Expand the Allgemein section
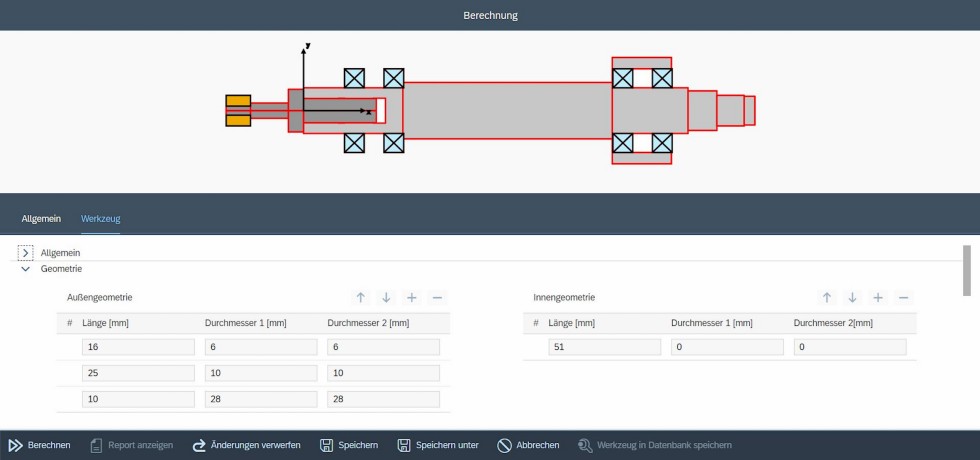This screenshot has width=980, height=460. coord(26,253)
